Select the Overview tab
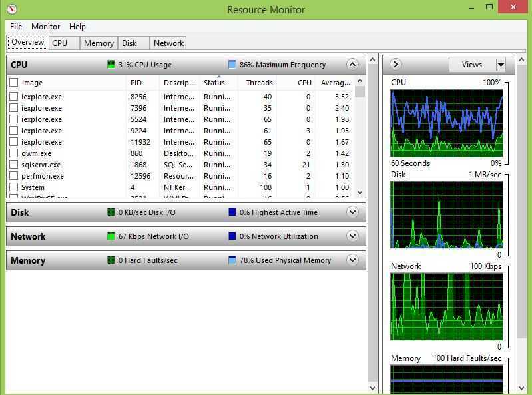Viewport: 532px width, 395px height. (27, 43)
